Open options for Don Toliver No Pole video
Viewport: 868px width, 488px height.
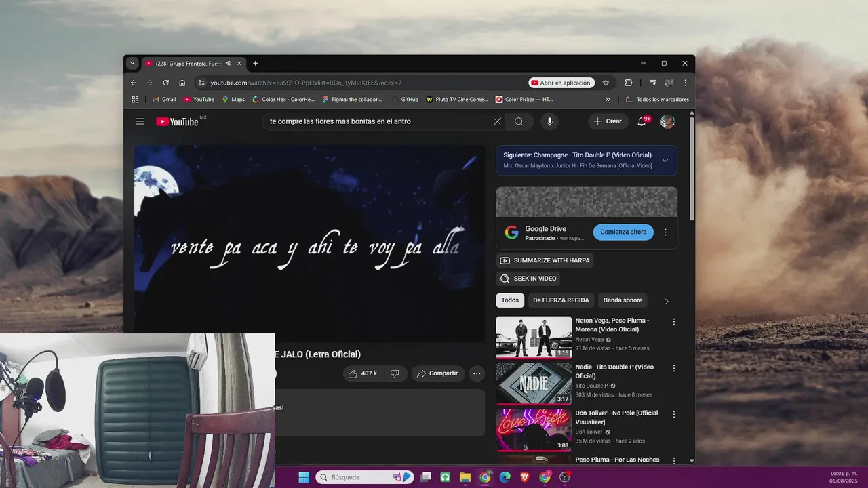click(x=674, y=415)
